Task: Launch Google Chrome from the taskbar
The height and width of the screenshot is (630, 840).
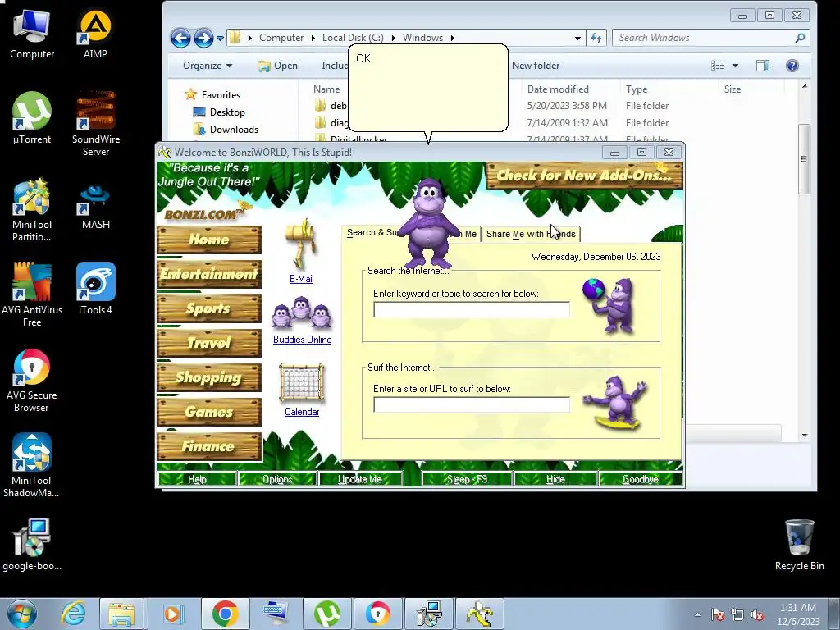Action: click(x=225, y=614)
